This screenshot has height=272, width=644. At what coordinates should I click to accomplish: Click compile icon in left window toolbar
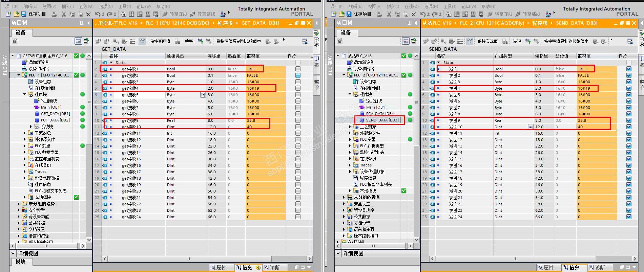[123, 14]
